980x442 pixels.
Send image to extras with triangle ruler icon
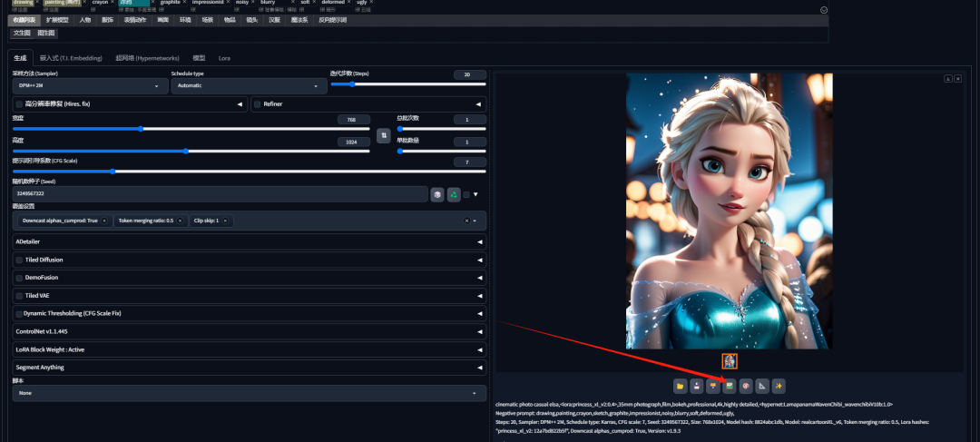[762, 387]
